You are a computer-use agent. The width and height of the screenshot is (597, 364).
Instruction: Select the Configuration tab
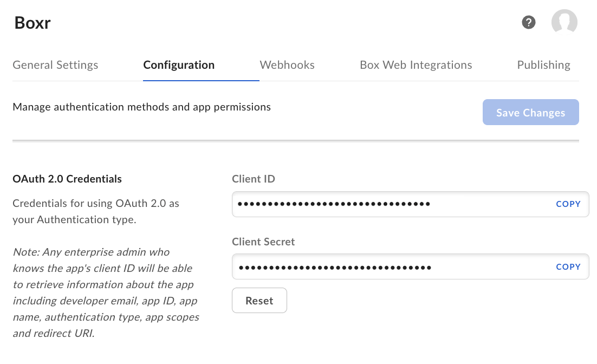[179, 64]
